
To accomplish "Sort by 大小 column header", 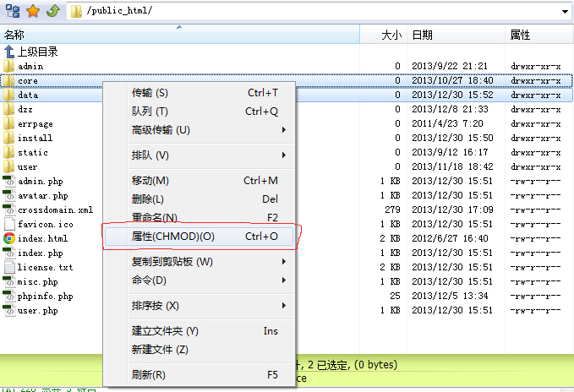I will click(383, 35).
